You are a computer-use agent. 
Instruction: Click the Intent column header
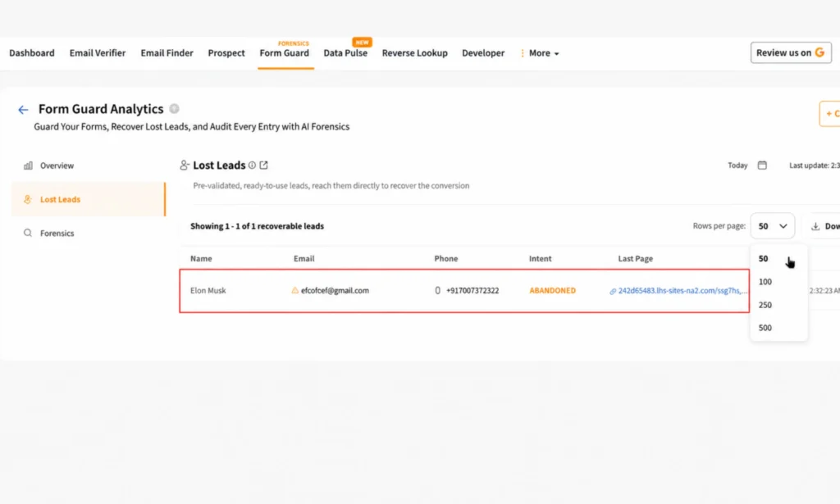tap(540, 258)
